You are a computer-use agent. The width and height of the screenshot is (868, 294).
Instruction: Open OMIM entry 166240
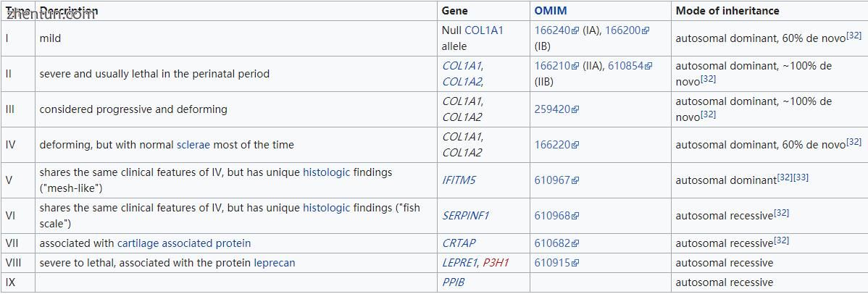(x=553, y=30)
